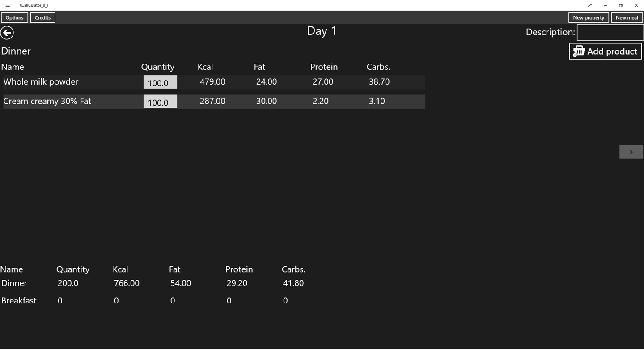644x350 pixels.
Task: Edit quantity for Whole milk powder
Action: [160, 82]
